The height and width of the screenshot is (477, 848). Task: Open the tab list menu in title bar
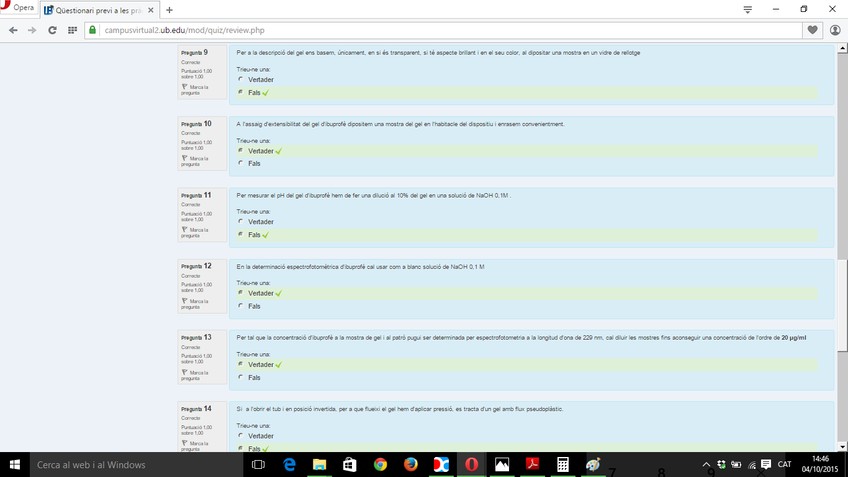(x=747, y=9)
